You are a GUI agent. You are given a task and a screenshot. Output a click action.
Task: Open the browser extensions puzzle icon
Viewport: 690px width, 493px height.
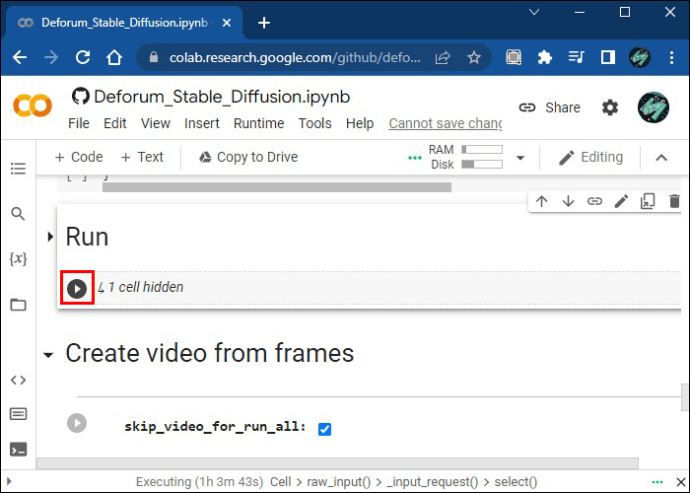point(545,57)
